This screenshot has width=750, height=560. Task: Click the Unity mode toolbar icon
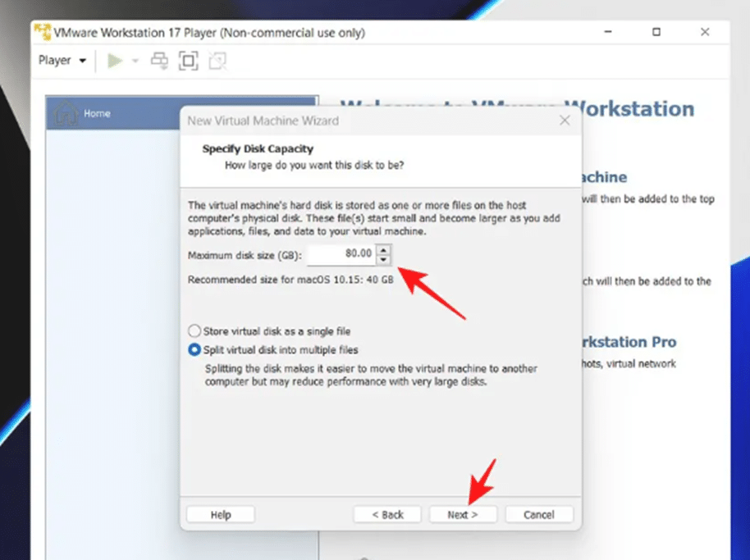coord(217,61)
